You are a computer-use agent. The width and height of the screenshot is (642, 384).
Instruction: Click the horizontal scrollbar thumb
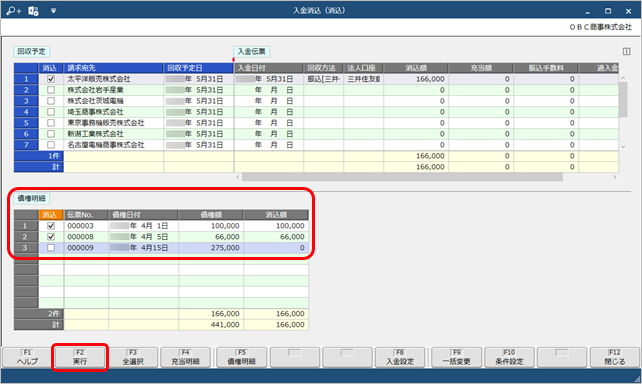pyautogui.click(x=402, y=177)
